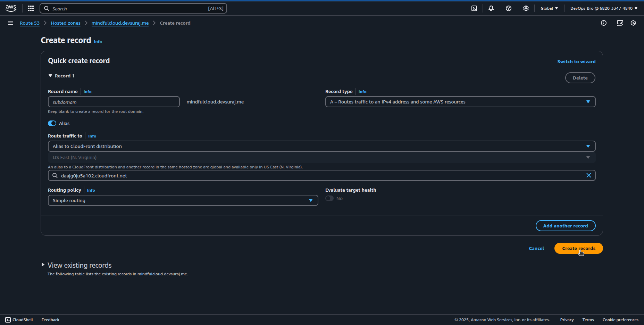Click Create records button
The image size is (644, 325).
pos(578,248)
